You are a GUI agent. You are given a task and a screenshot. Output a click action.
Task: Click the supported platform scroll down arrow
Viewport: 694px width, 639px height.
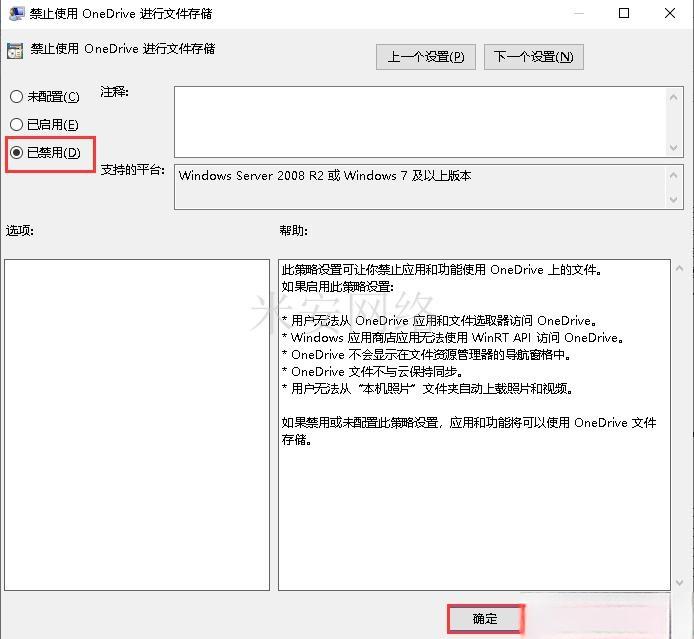coord(674,200)
